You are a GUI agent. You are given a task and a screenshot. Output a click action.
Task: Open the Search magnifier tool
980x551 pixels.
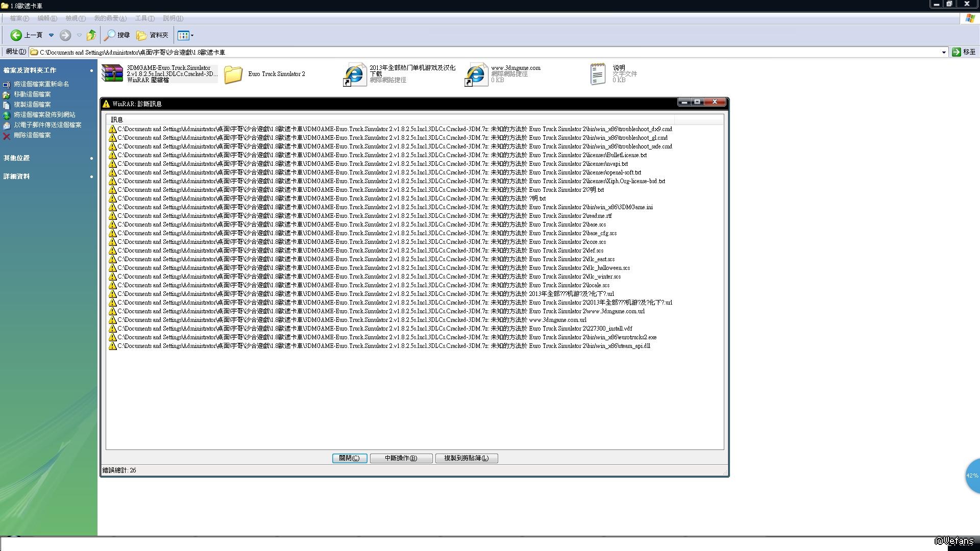pyautogui.click(x=117, y=35)
